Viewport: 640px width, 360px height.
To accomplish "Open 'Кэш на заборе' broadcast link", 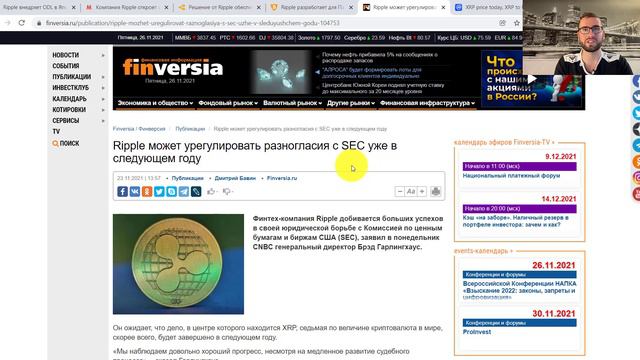I will click(x=516, y=221).
